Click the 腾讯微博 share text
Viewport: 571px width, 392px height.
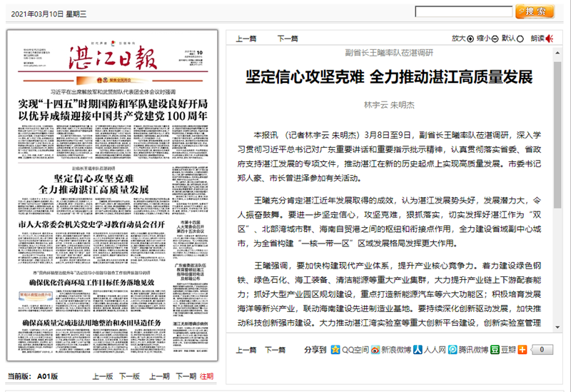473,350
